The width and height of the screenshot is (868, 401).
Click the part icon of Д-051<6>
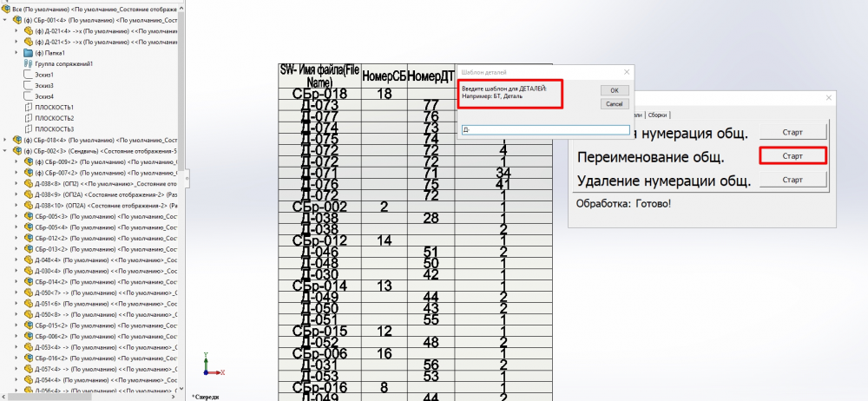29,304
